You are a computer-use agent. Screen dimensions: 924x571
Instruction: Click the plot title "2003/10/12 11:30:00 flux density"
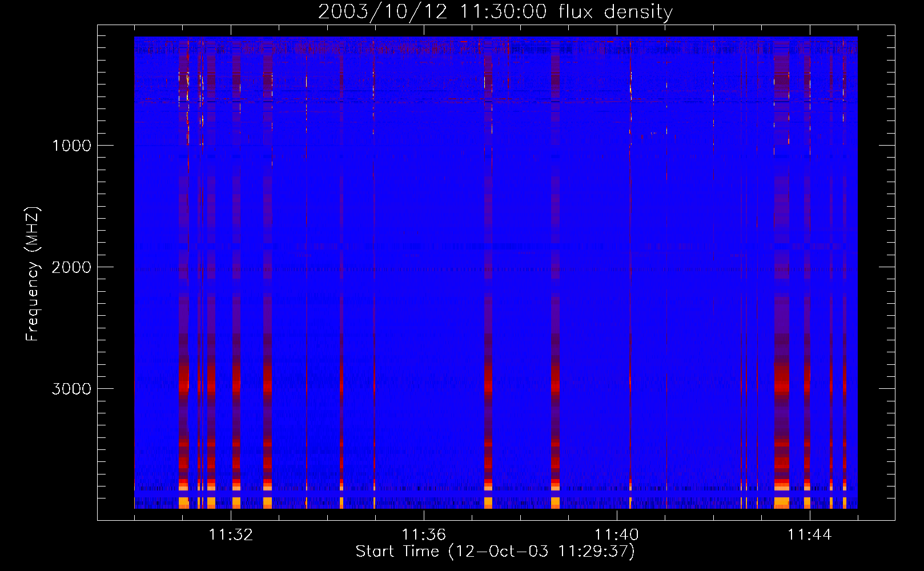point(495,12)
